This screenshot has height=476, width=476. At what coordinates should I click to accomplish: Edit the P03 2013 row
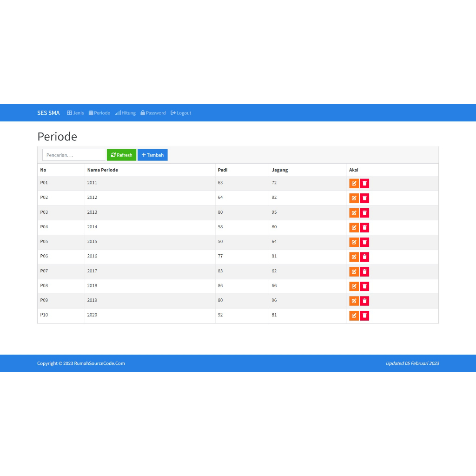pyautogui.click(x=354, y=213)
